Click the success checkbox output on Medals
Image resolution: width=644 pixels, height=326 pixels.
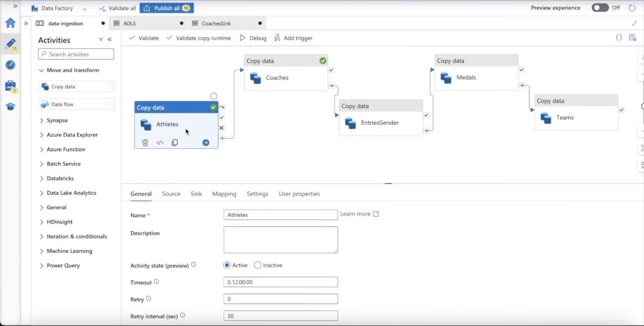coord(522,70)
